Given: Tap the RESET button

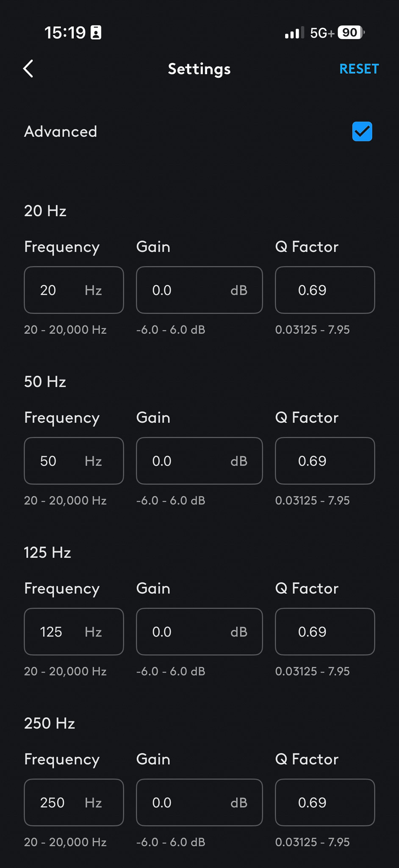Looking at the screenshot, I should (359, 69).
